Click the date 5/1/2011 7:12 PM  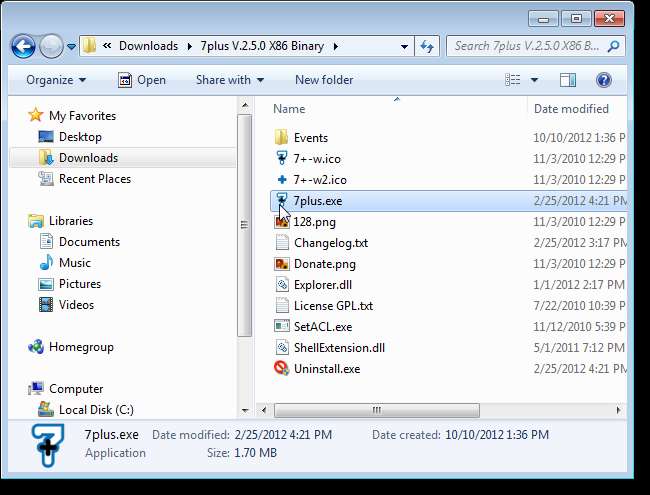[579, 347]
